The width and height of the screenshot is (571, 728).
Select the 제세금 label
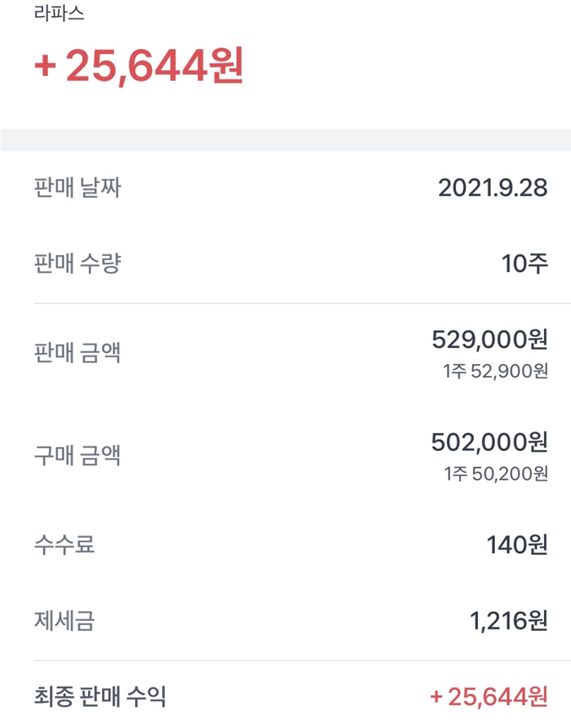(x=64, y=622)
